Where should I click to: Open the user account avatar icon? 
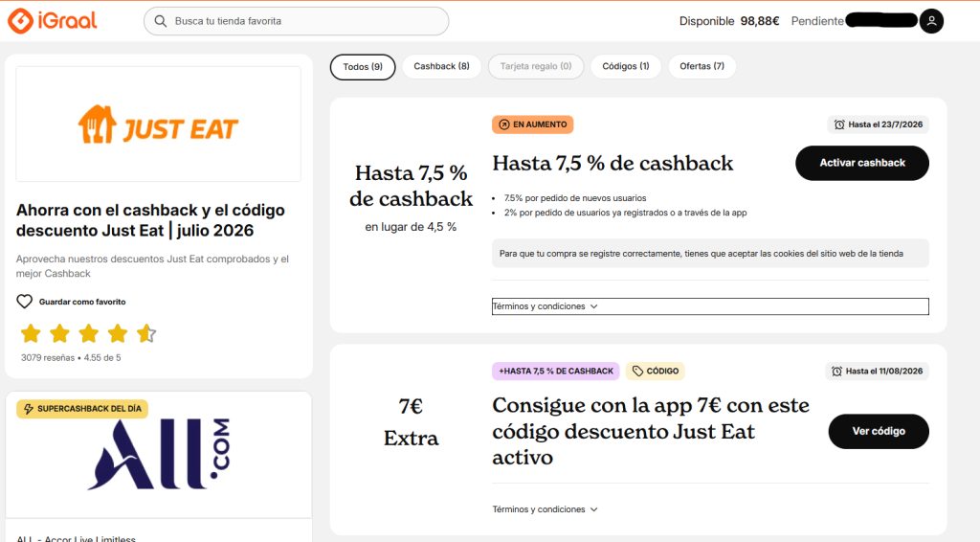pyautogui.click(x=931, y=21)
